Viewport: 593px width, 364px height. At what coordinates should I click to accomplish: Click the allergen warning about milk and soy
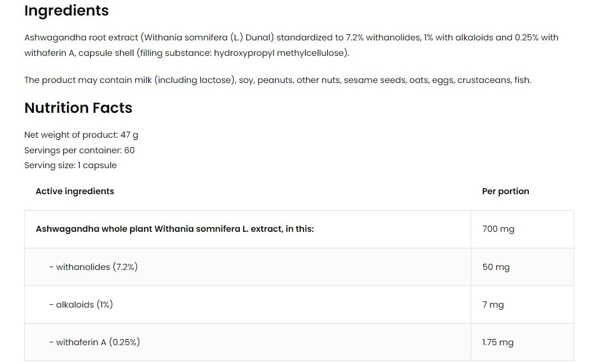[x=277, y=80]
